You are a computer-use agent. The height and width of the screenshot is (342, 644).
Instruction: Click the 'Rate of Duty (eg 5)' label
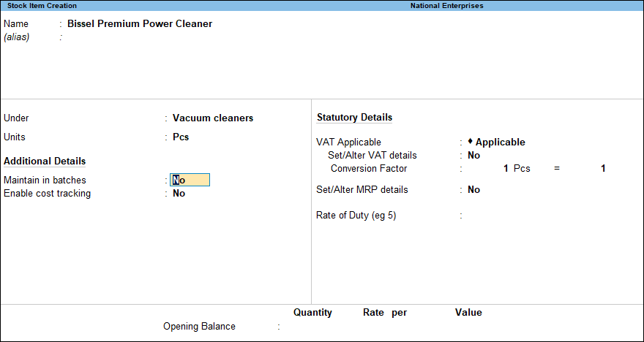(356, 216)
